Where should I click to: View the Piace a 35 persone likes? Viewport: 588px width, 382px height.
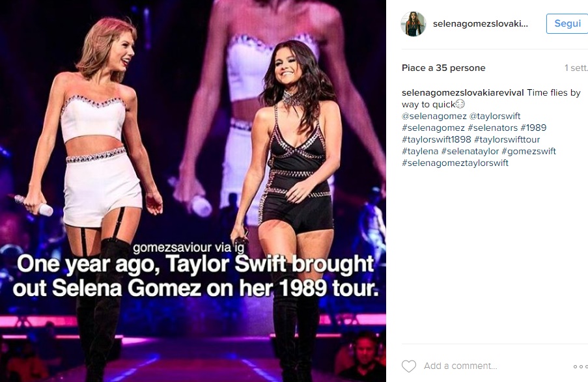click(x=443, y=68)
